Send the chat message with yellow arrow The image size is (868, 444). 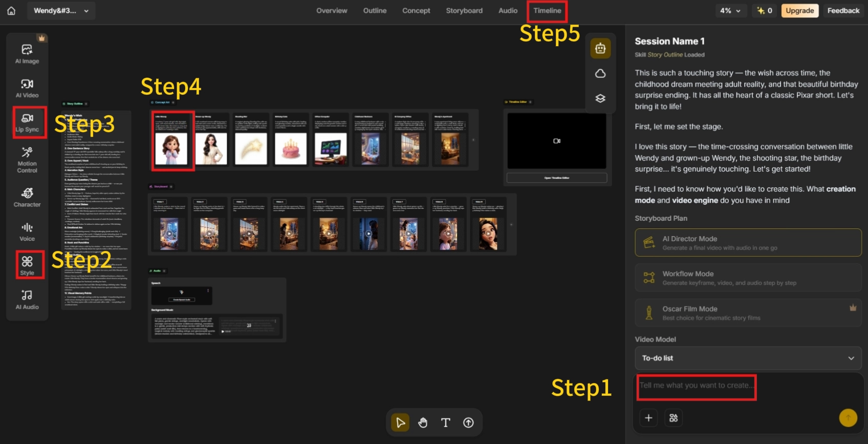click(848, 418)
